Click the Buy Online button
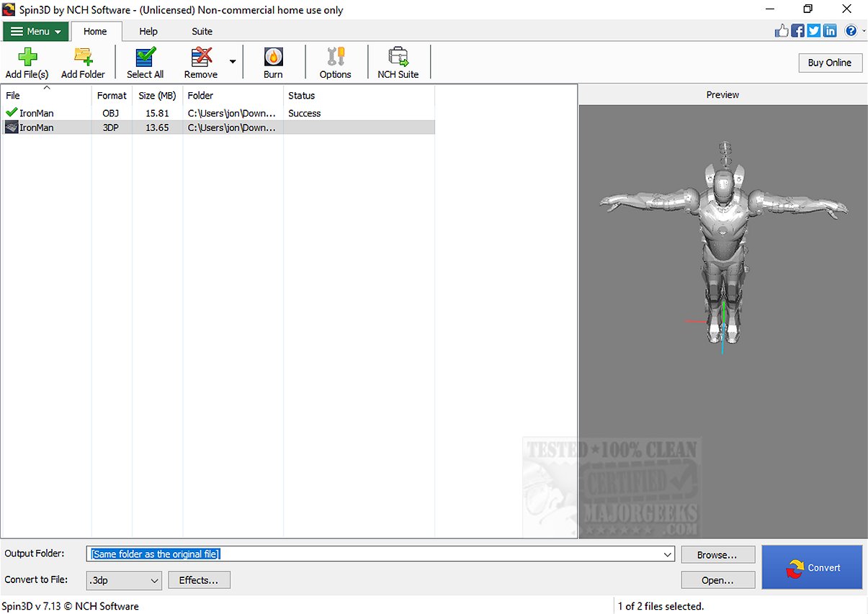 click(x=830, y=63)
